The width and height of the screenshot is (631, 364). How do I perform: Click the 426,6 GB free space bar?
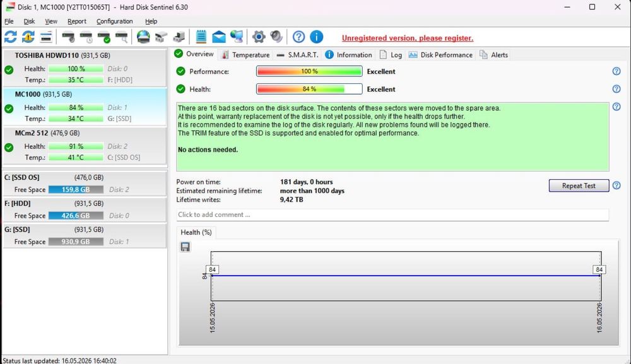click(x=76, y=216)
